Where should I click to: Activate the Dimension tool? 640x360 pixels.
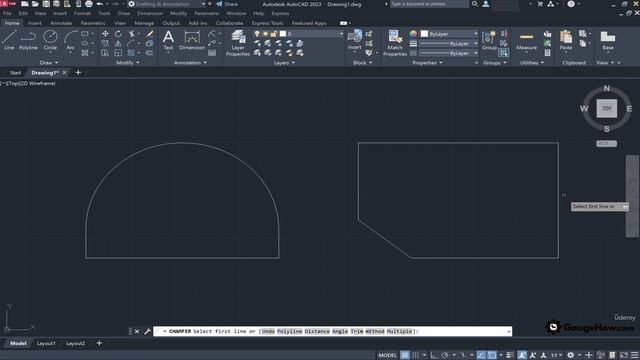click(192, 40)
